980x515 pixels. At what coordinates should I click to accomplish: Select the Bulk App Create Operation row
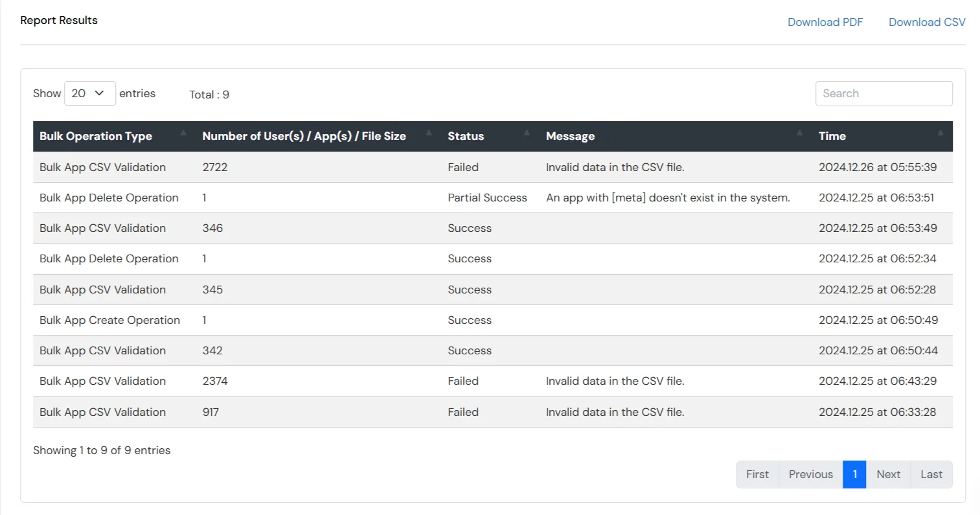click(x=389, y=320)
